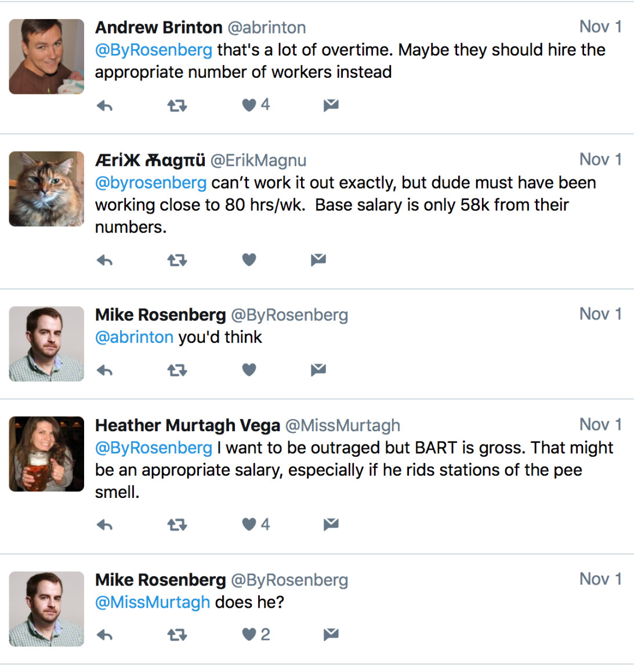Open the @ByRosenberg mention in Andrew's tweet
The height and width of the screenshot is (672, 638).
coord(154,50)
